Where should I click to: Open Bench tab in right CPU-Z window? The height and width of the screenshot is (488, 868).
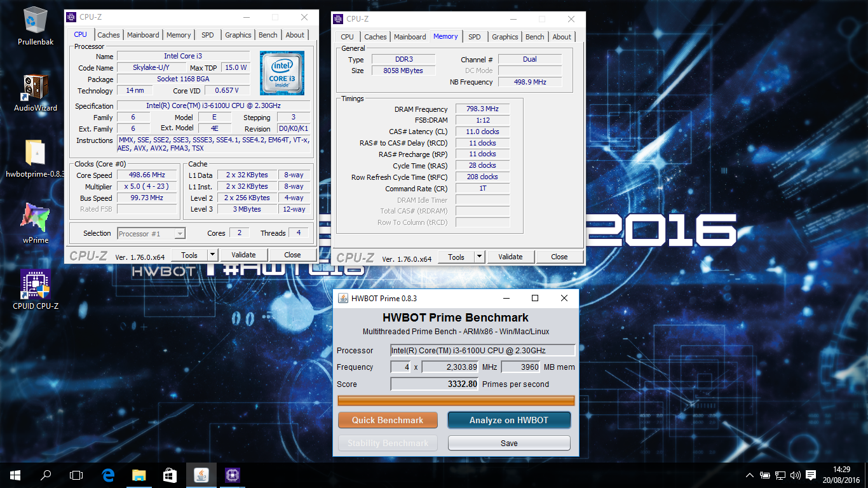click(535, 37)
